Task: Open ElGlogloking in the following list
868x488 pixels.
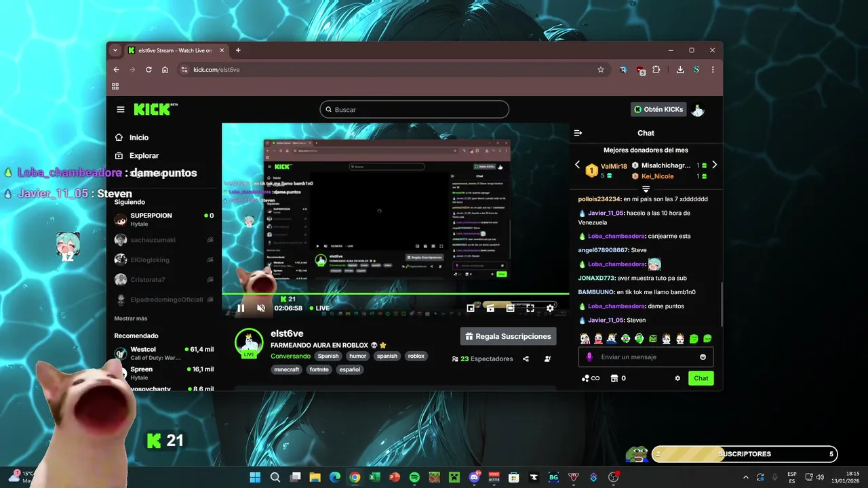Action: (164, 260)
